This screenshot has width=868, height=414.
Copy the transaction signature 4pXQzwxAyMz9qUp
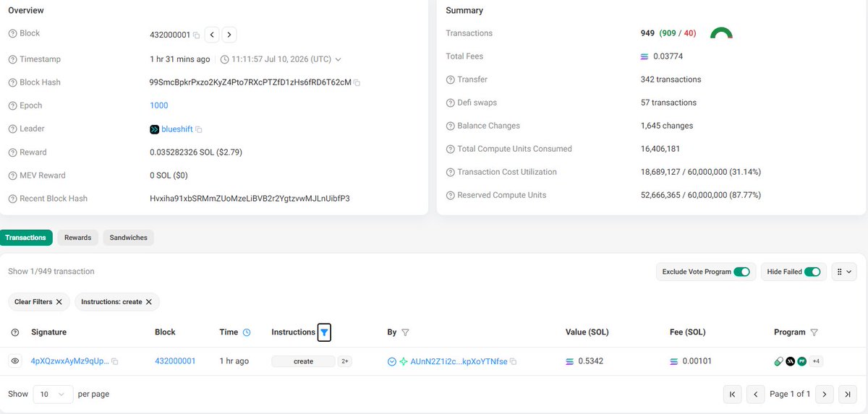point(115,361)
